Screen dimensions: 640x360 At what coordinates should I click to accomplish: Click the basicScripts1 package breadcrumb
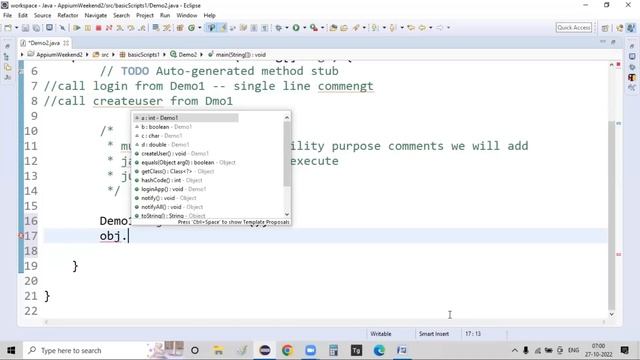(140, 55)
